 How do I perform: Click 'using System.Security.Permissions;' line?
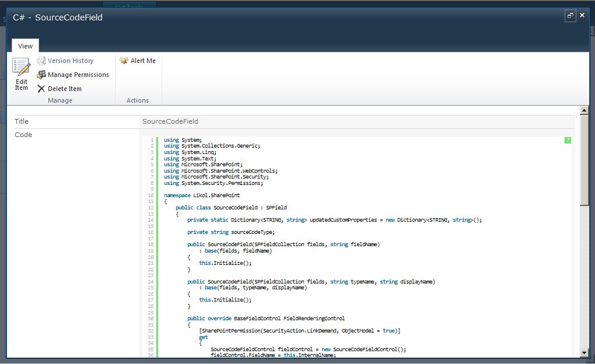[x=213, y=183]
